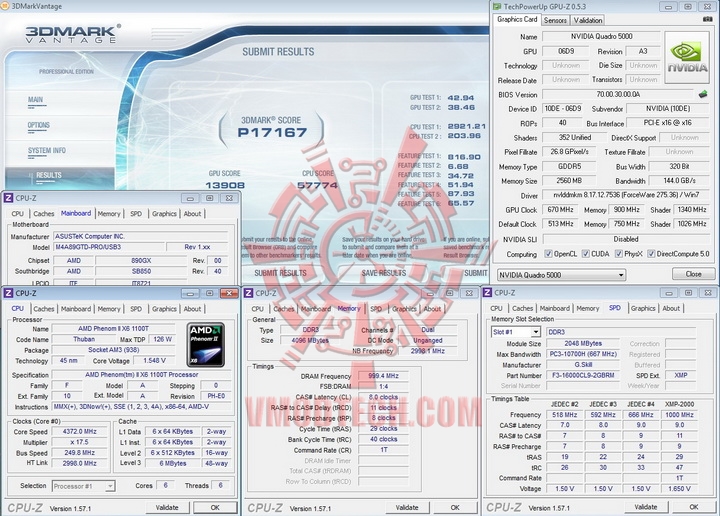
Task: Click the 3DMarkVantage title bar icon
Action: (4, 6)
